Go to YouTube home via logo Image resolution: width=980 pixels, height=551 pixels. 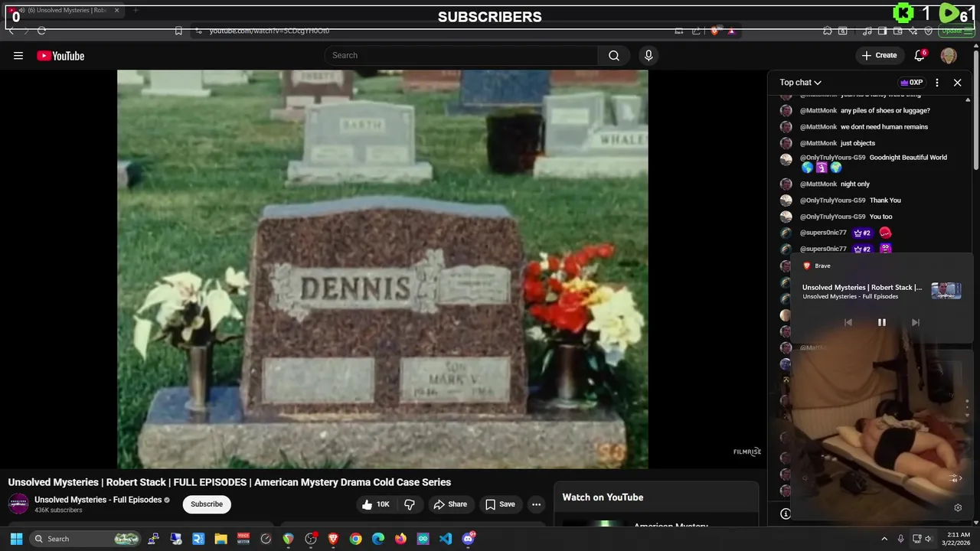coord(60,56)
